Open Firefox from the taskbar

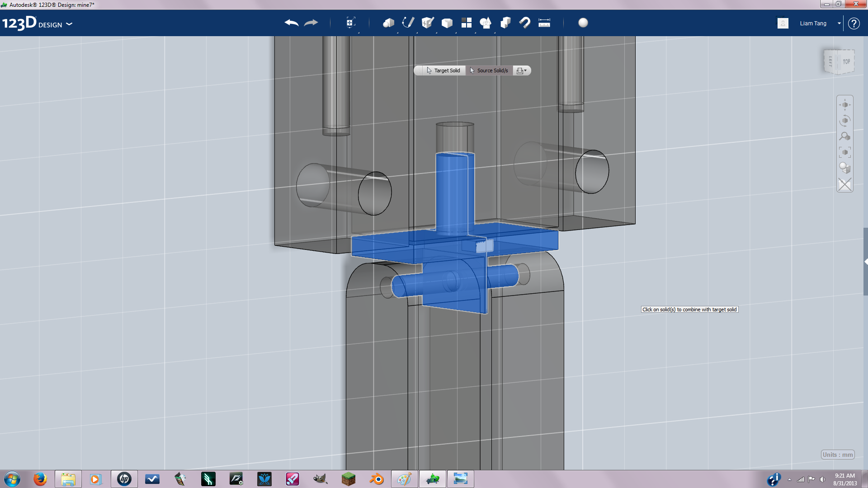pos(40,479)
